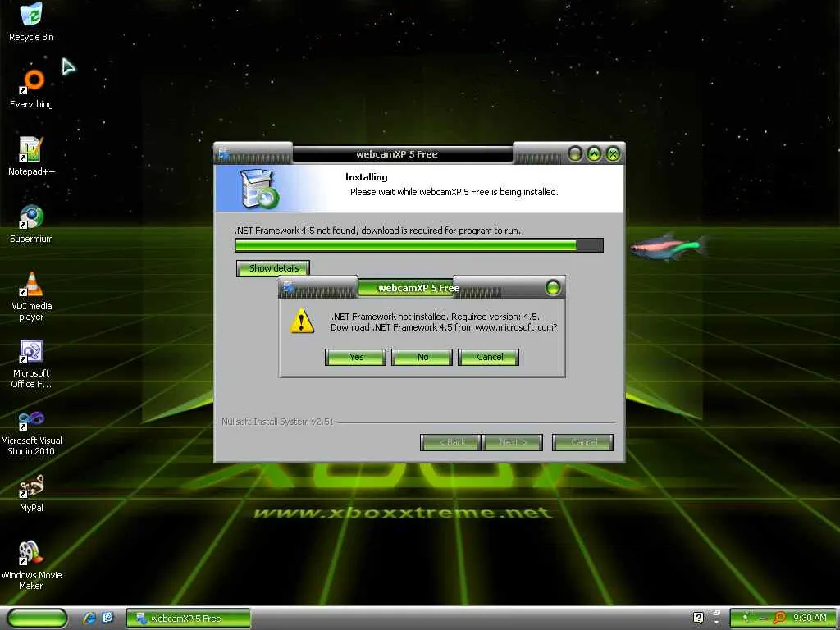The width and height of the screenshot is (840, 630).
Task: Click the swimming fish desktop gadget
Action: (x=668, y=247)
